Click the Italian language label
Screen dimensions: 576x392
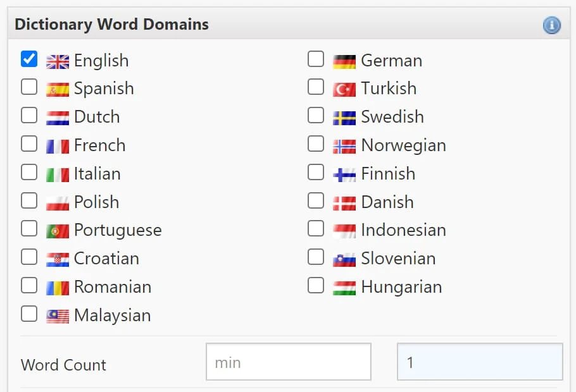tap(97, 174)
